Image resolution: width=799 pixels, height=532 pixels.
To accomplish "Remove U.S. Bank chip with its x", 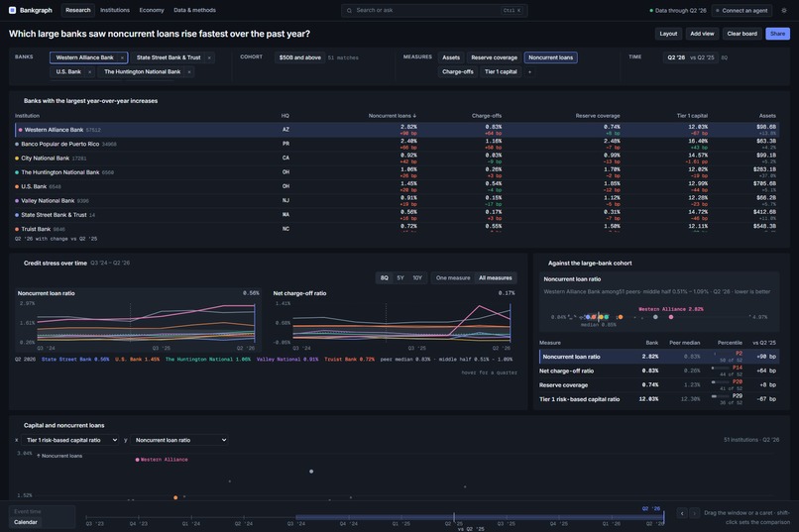I will pos(89,71).
